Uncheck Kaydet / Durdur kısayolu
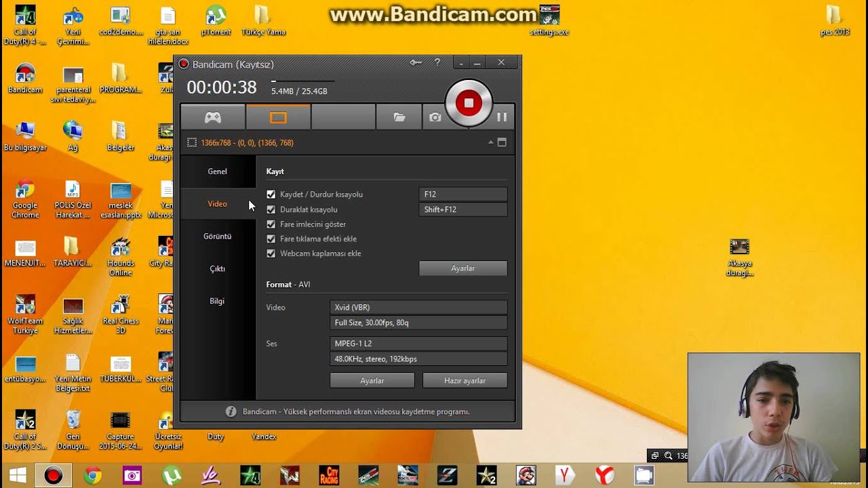 pyautogui.click(x=271, y=195)
